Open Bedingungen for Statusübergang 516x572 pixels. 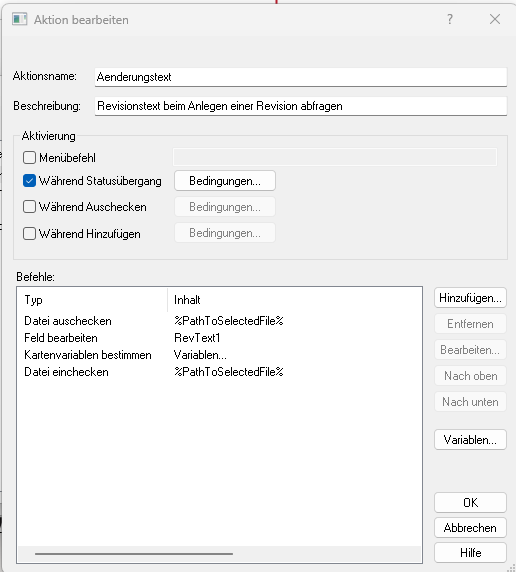click(x=225, y=181)
